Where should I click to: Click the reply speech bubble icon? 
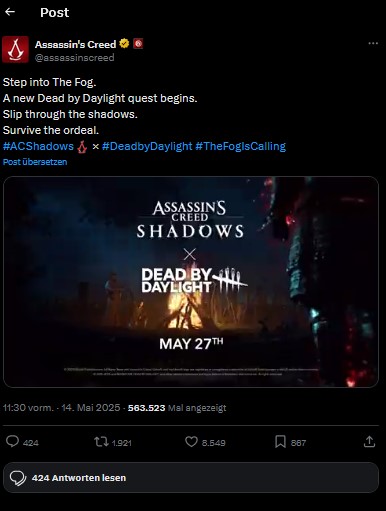coord(12,442)
